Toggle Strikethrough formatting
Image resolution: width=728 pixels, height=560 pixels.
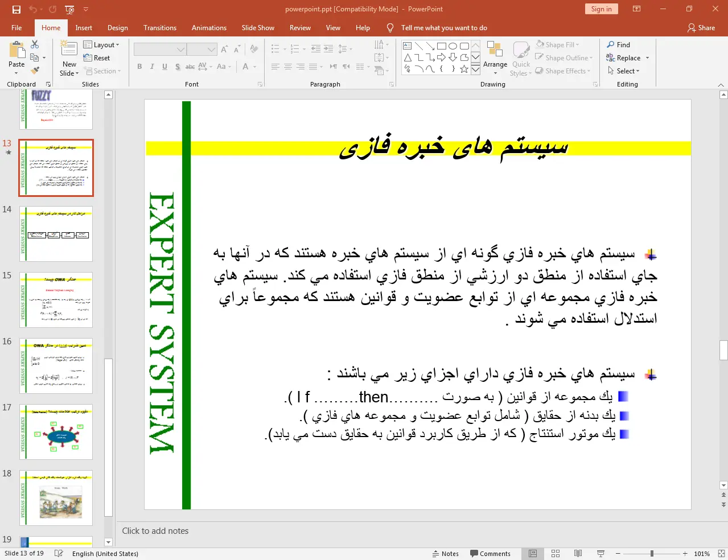click(190, 67)
